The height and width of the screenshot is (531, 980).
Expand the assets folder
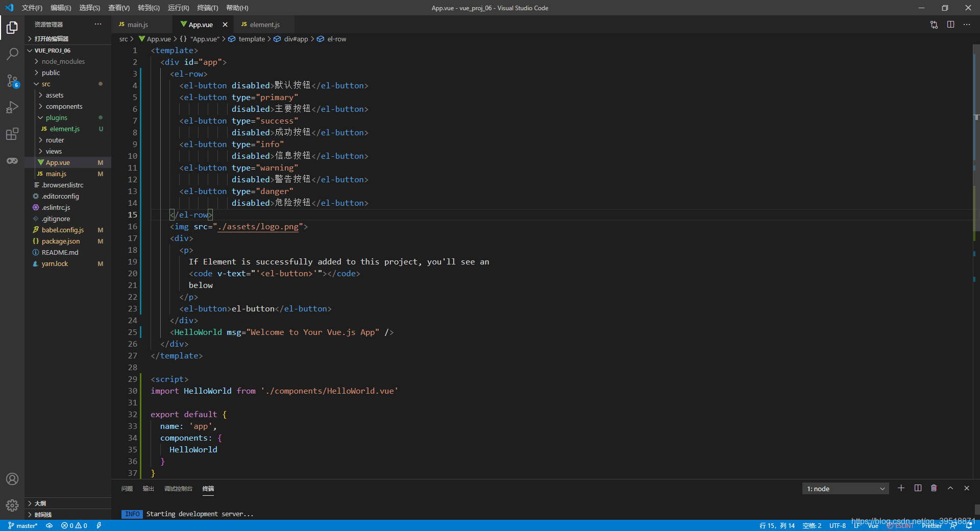68,95
